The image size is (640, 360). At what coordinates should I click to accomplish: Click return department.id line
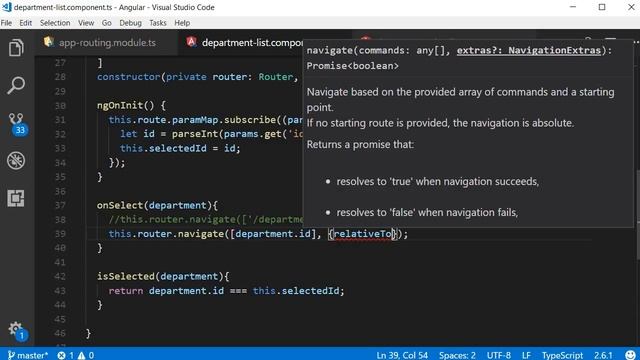(x=226, y=291)
